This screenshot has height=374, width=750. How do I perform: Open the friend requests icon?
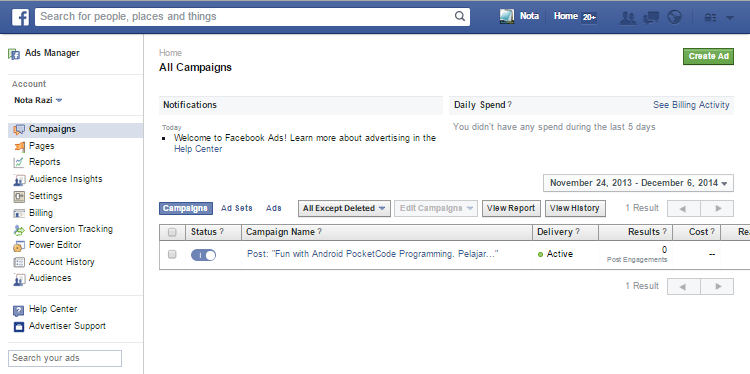click(x=628, y=18)
